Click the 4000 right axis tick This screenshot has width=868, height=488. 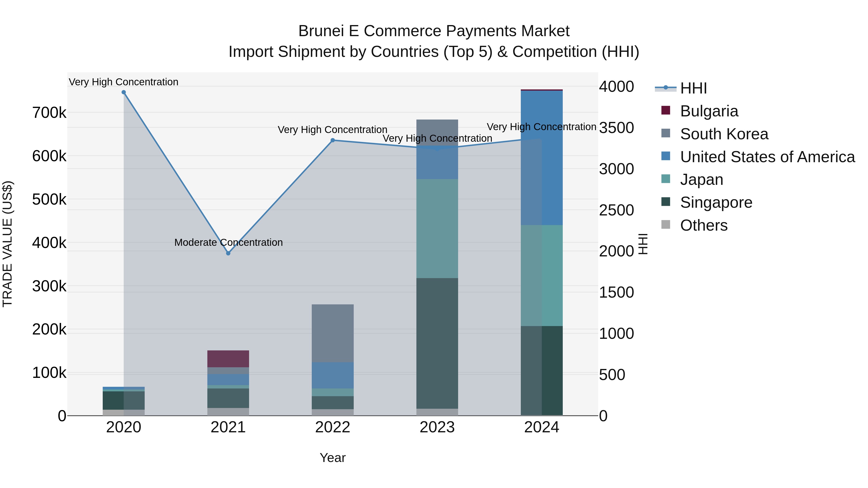[617, 87]
